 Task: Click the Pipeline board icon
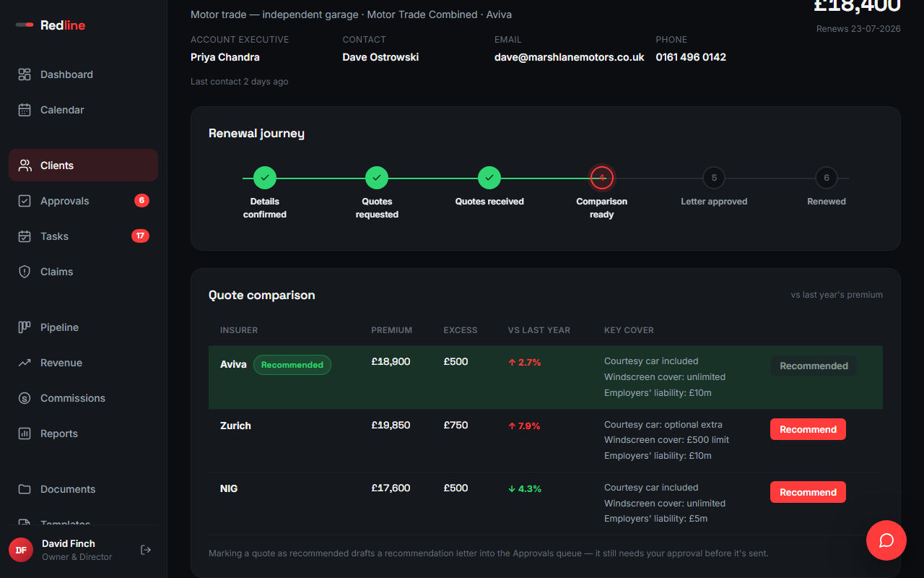pos(25,327)
